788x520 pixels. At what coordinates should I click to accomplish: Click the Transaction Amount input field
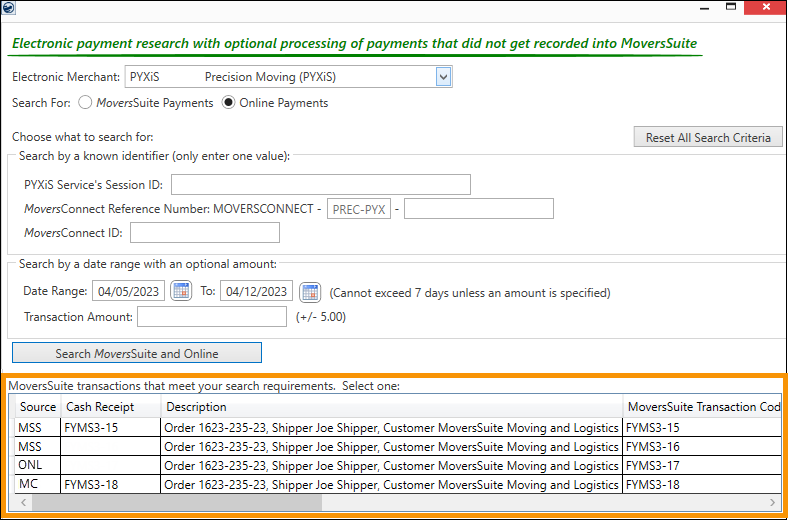tap(212, 317)
